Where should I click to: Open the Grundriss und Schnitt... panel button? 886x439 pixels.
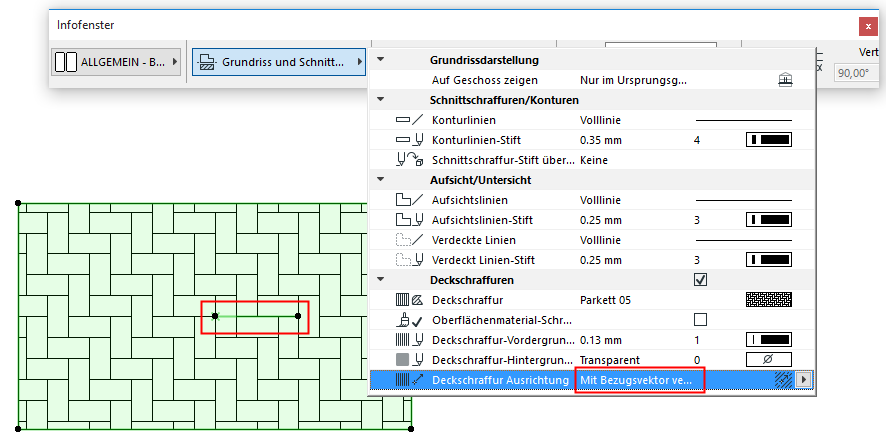click(x=279, y=62)
